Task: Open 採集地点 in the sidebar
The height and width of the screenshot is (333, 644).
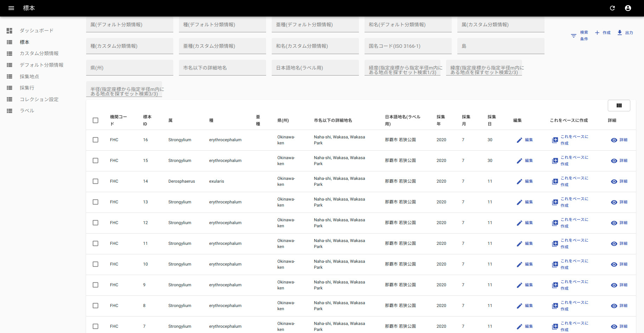Action: [x=29, y=77]
